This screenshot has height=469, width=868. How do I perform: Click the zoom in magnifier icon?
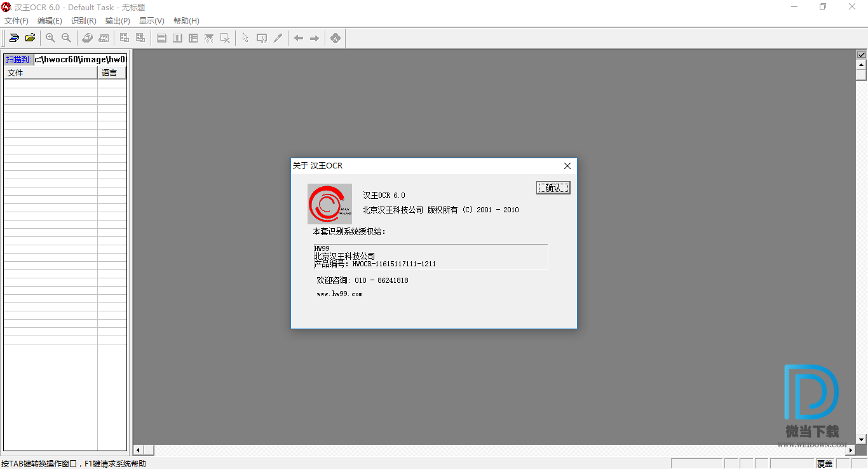pos(50,38)
